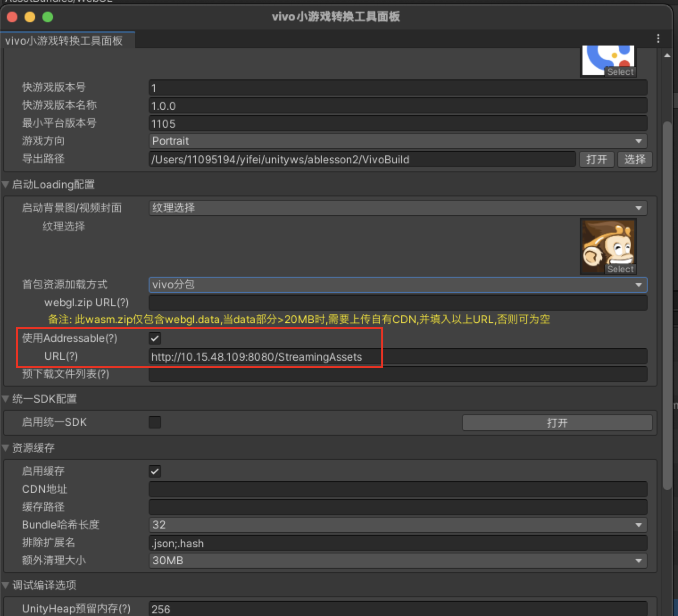The image size is (678, 616).
Task: Open the 首包资源加载方式 vivo分包 dropdown
Action: pyautogui.click(x=639, y=285)
